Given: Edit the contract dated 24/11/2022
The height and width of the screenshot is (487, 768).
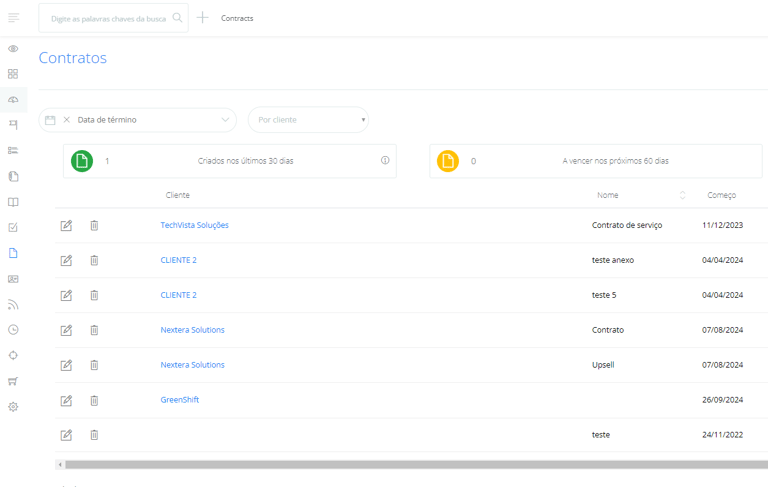Looking at the screenshot, I should pos(66,435).
